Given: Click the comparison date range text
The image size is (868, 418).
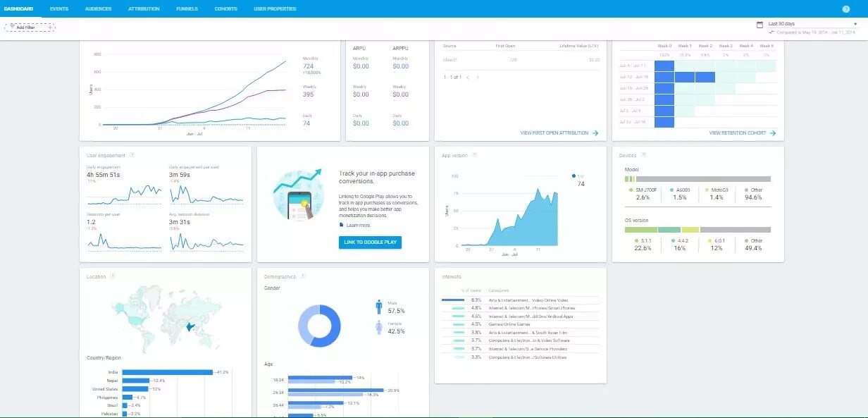Looking at the screenshot, I should [815, 32].
